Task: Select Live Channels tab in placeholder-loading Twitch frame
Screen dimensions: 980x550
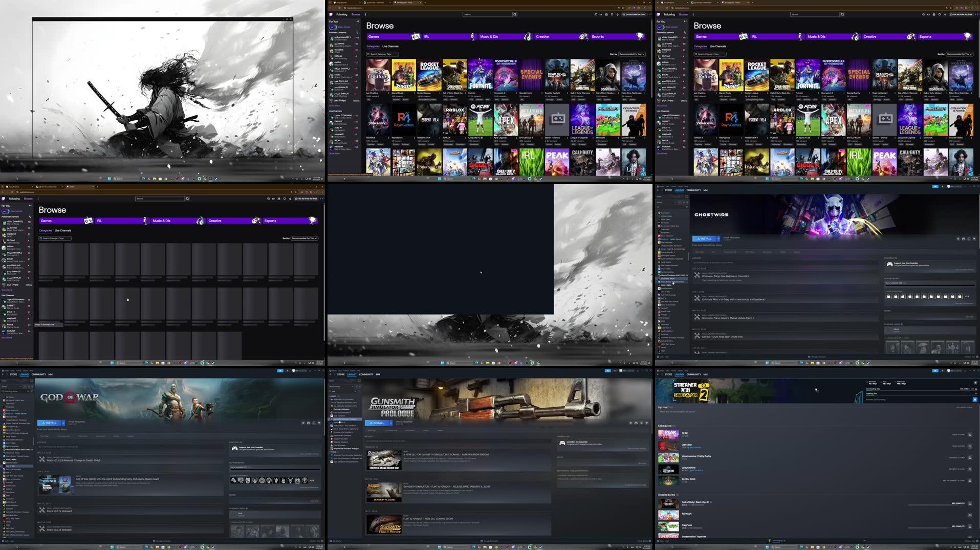Action: click(x=63, y=231)
